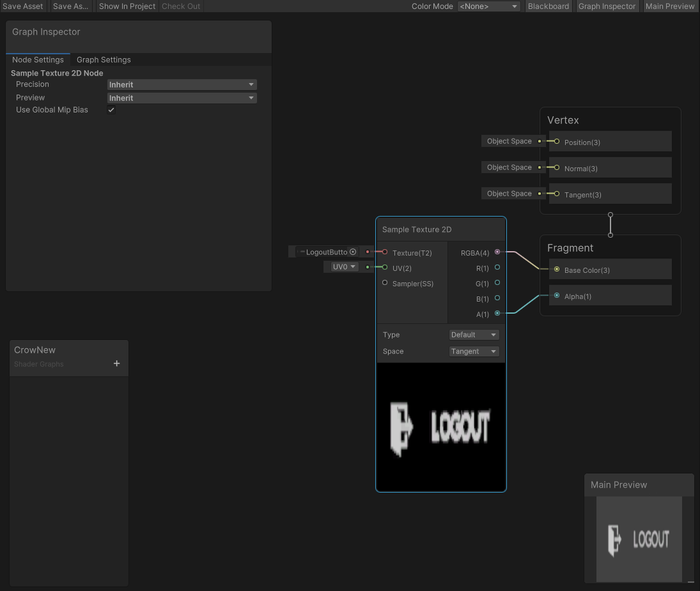Open the Color Mode selector
700x591 pixels.
[488, 6]
